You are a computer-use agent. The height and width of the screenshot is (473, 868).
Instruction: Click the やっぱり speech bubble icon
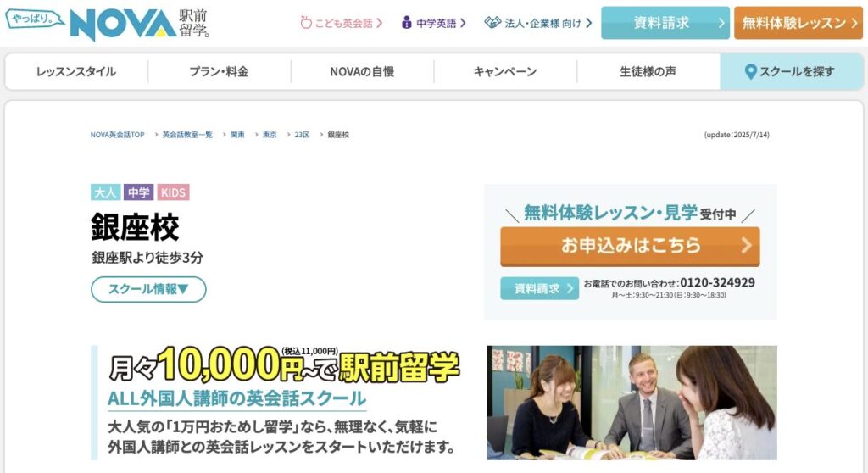pyautogui.click(x=35, y=19)
